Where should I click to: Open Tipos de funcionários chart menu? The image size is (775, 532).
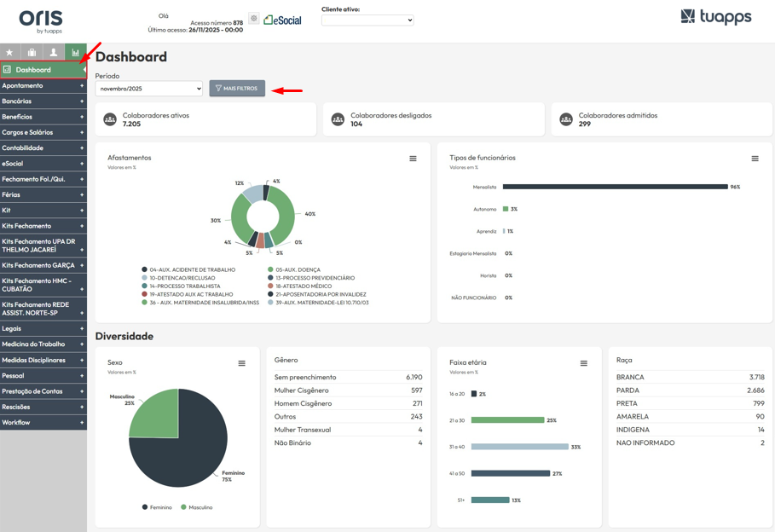[755, 159]
